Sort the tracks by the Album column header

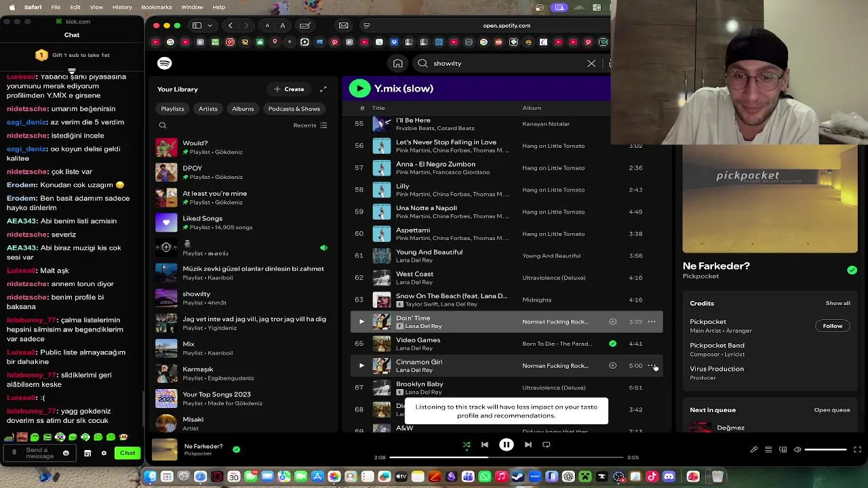[532, 108]
